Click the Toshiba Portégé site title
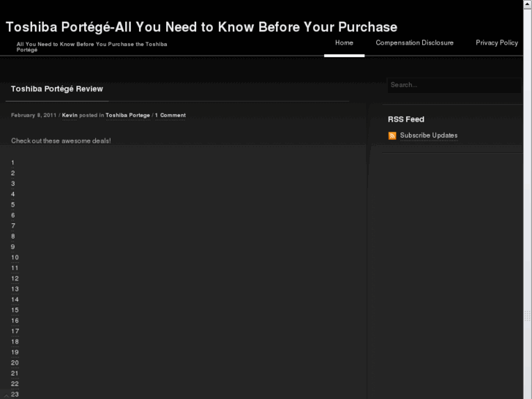 point(201,27)
